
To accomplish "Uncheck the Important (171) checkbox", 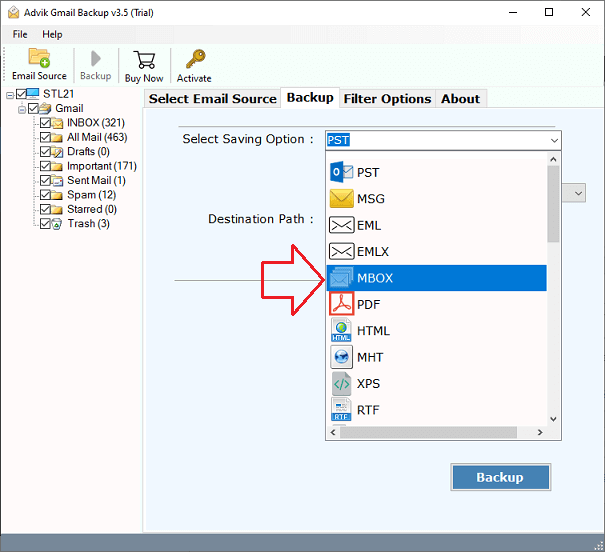I will (45, 166).
